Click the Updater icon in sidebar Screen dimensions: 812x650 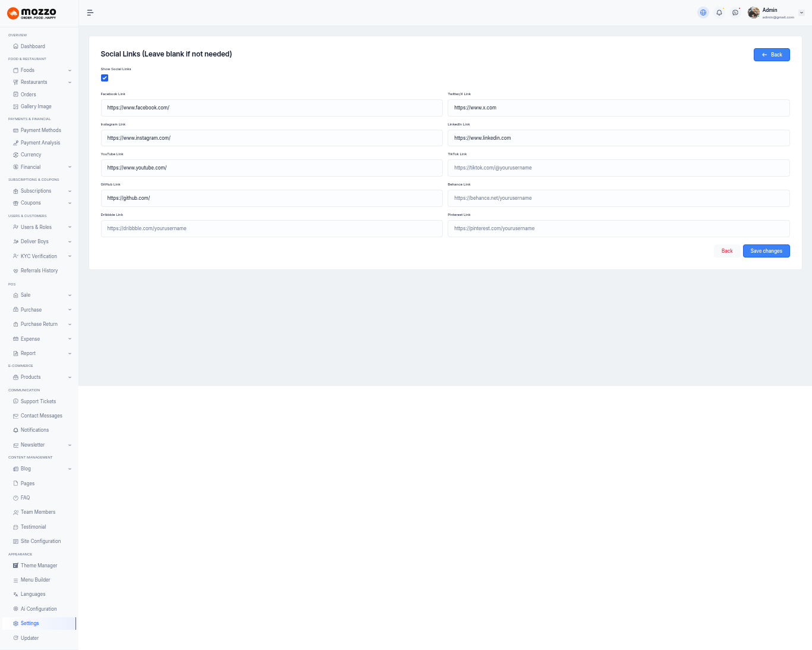(x=15, y=638)
